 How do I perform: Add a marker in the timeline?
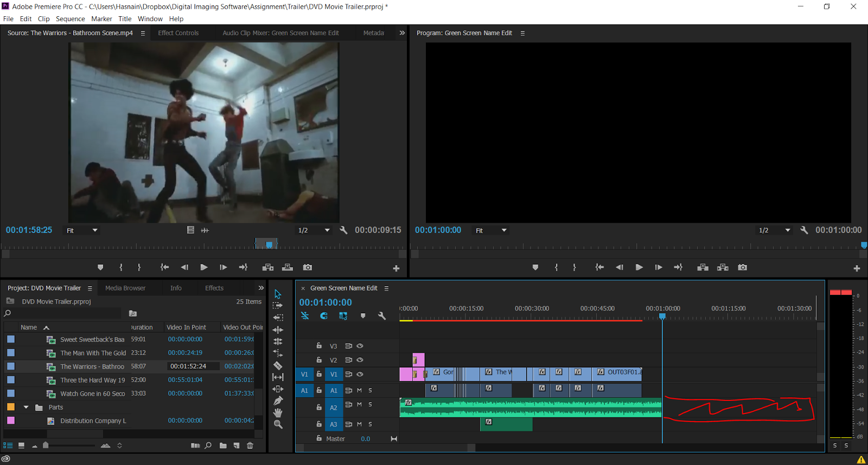363,315
